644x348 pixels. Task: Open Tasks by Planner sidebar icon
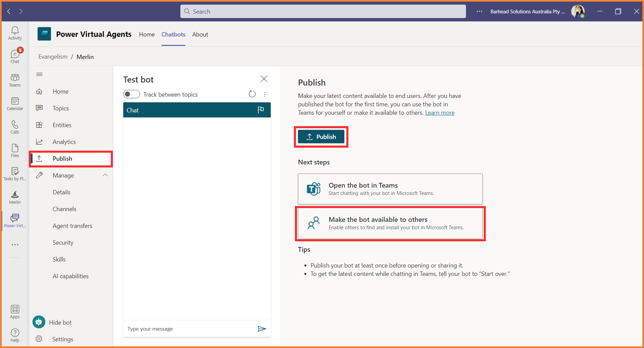pyautogui.click(x=15, y=174)
